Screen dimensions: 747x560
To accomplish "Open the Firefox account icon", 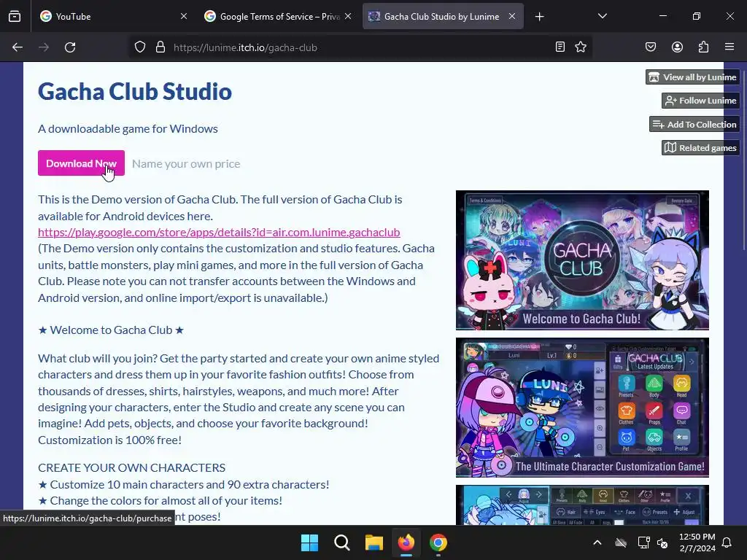I will click(x=677, y=47).
